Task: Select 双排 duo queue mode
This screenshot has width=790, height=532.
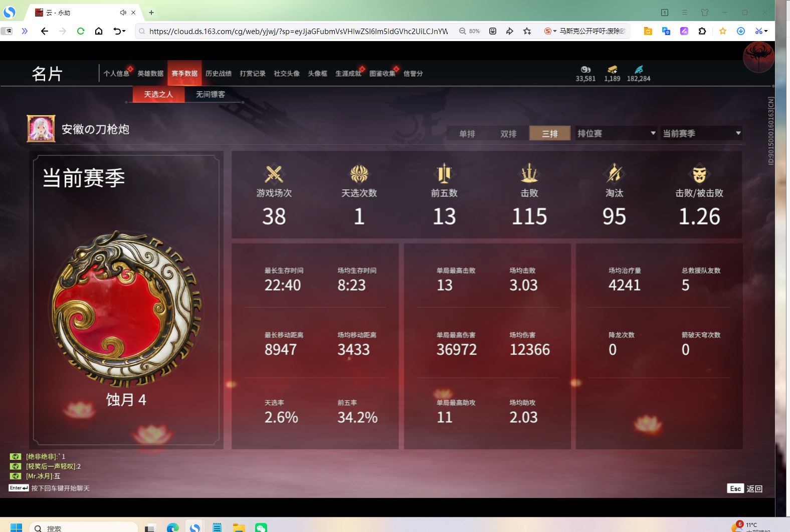Action: [508, 134]
